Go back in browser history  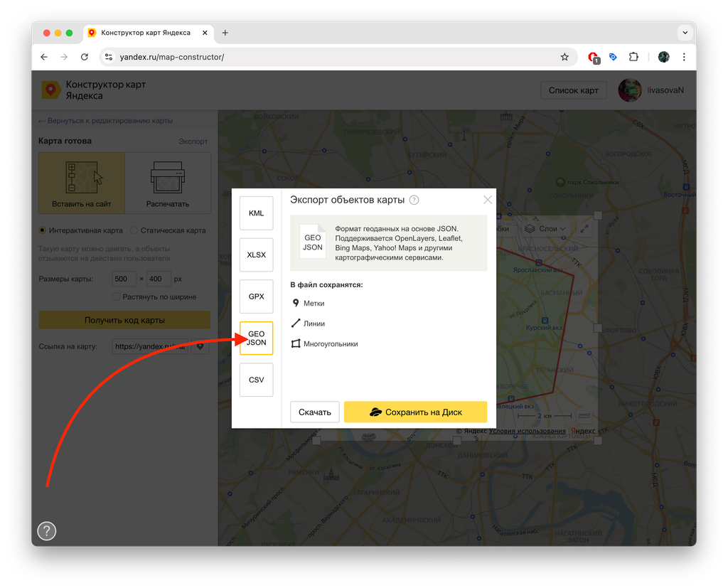(x=44, y=57)
